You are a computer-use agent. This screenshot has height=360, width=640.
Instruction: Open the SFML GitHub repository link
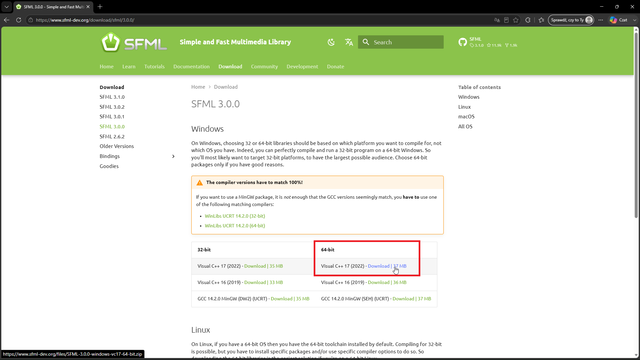[x=488, y=42]
